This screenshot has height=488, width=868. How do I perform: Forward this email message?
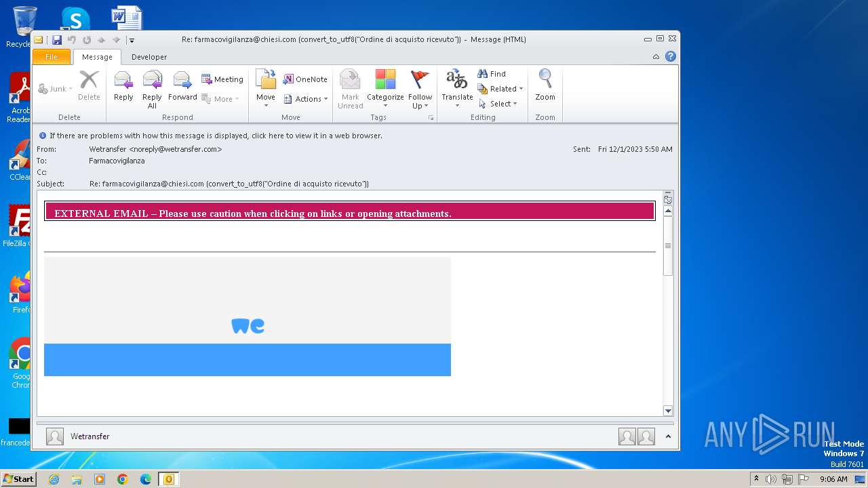pos(182,86)
